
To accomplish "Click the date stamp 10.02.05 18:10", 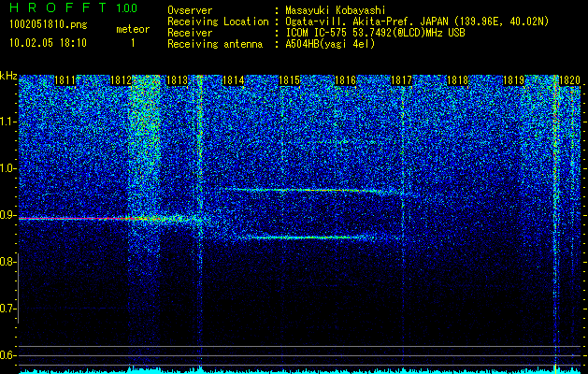I will pyautogui.click(x=48, y=43).
